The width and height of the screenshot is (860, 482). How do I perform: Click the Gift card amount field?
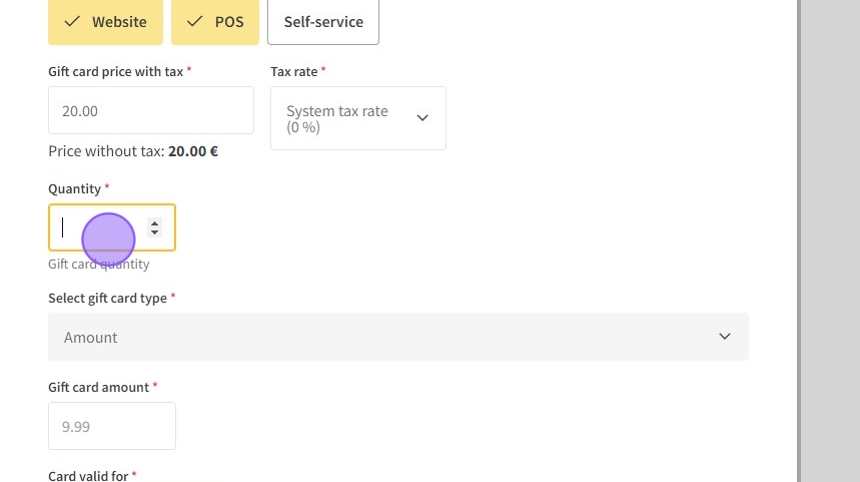click(111, 426)
